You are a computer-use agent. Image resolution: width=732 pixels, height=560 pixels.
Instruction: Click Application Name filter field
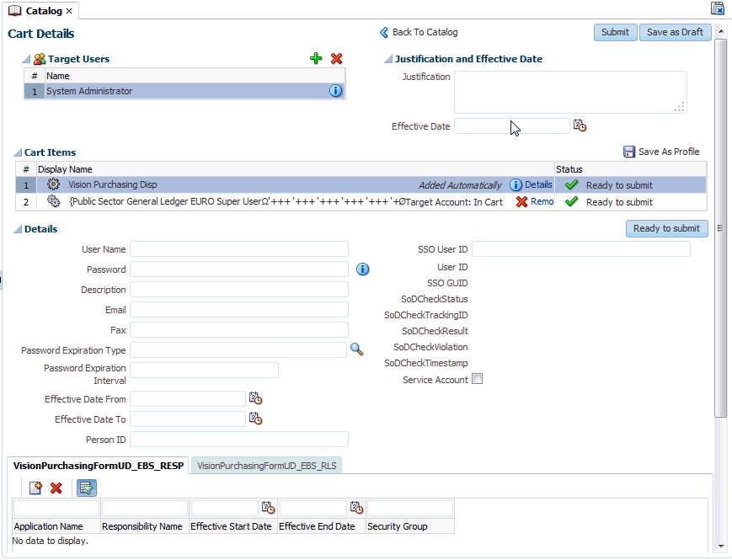tap(56, 508)
